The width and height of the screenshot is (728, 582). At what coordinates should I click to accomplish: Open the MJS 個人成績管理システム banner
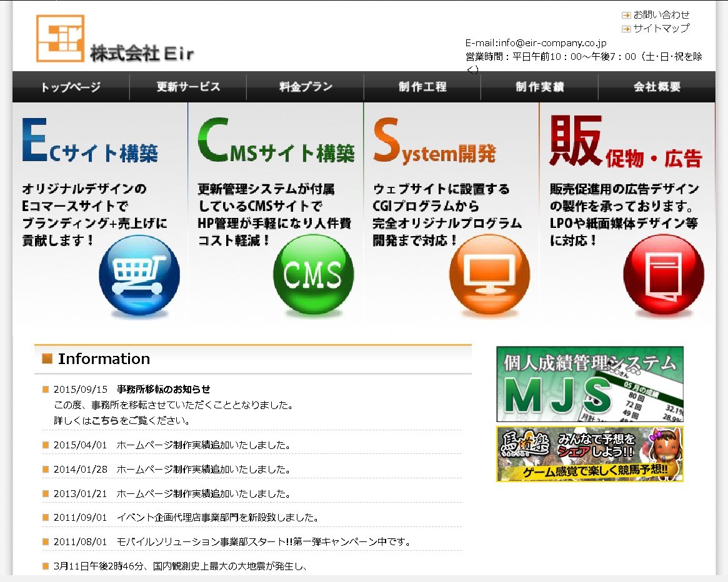(x=589, y=384)
